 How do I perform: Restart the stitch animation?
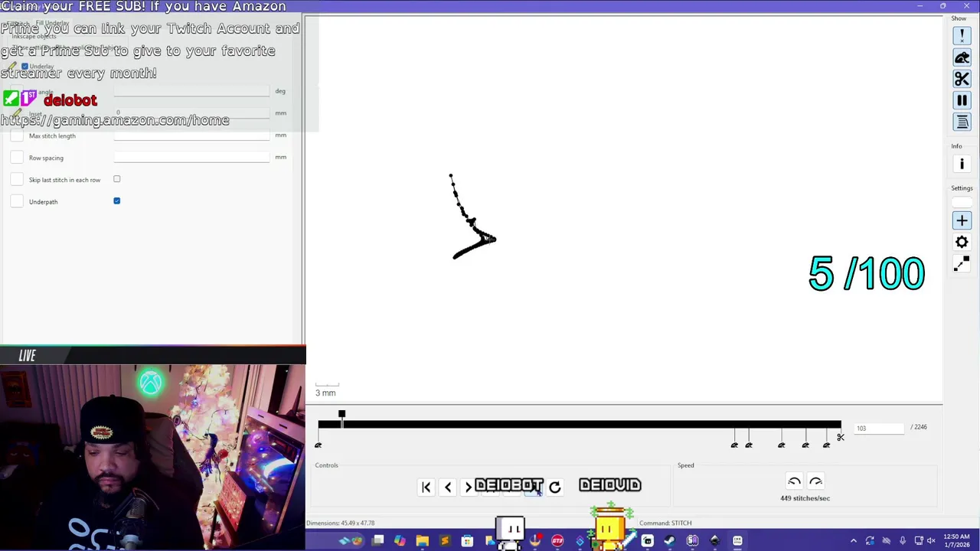[555, 487]
